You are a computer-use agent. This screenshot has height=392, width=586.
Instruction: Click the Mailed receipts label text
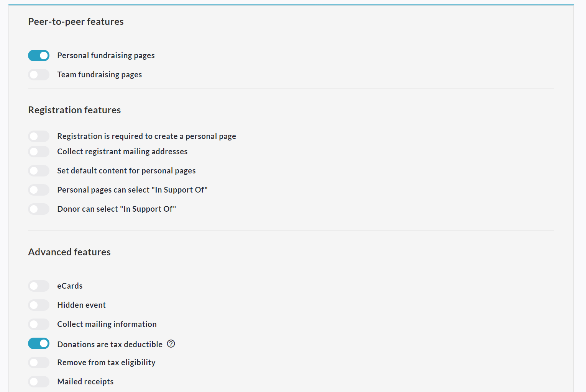(85, 382)
